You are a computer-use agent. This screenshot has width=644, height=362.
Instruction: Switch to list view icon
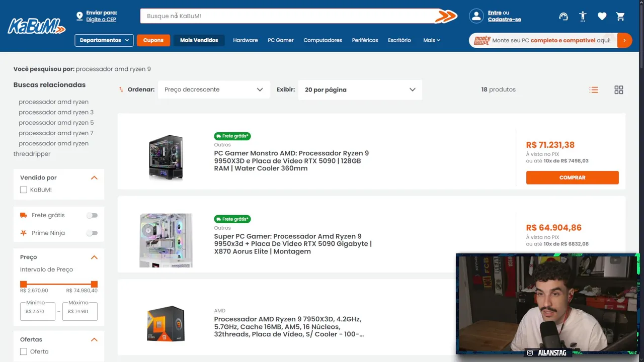(x=594, y=89)
